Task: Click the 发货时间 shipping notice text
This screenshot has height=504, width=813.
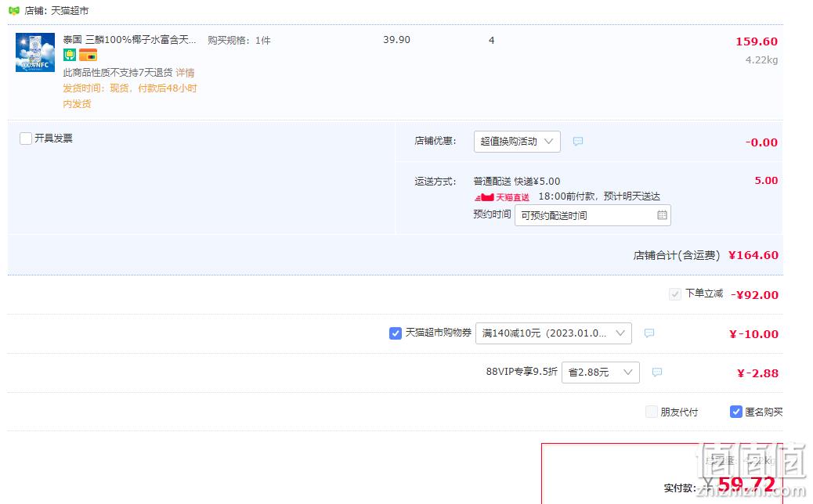Action: [129, 95]
